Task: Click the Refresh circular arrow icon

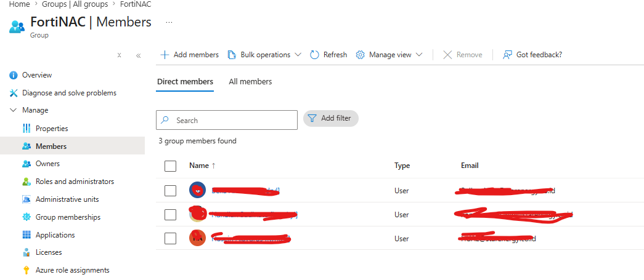Action: (x=315, y=55)
